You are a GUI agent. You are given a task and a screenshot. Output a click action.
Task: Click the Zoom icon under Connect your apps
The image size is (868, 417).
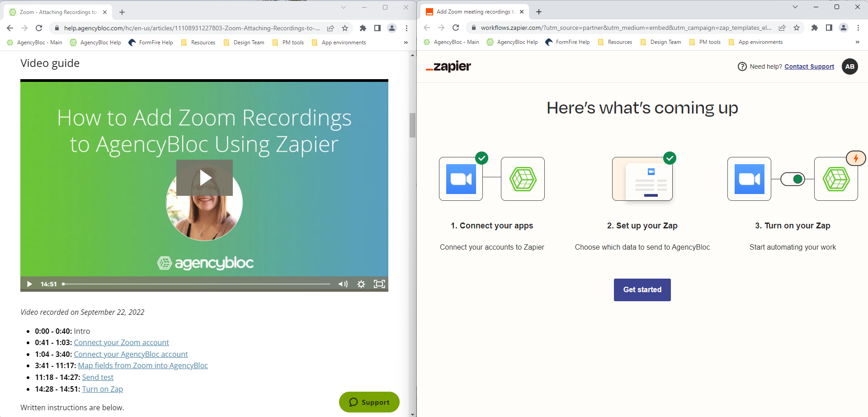461,179
